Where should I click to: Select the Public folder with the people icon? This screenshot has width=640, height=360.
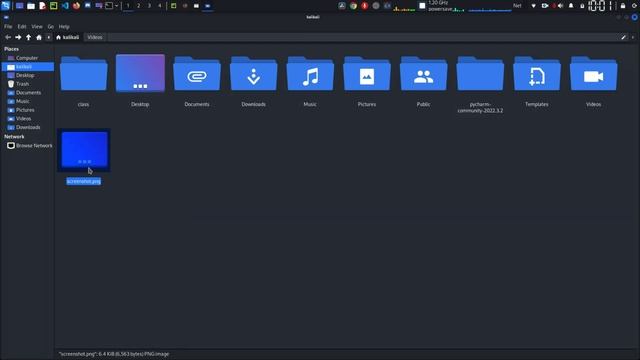424,73
